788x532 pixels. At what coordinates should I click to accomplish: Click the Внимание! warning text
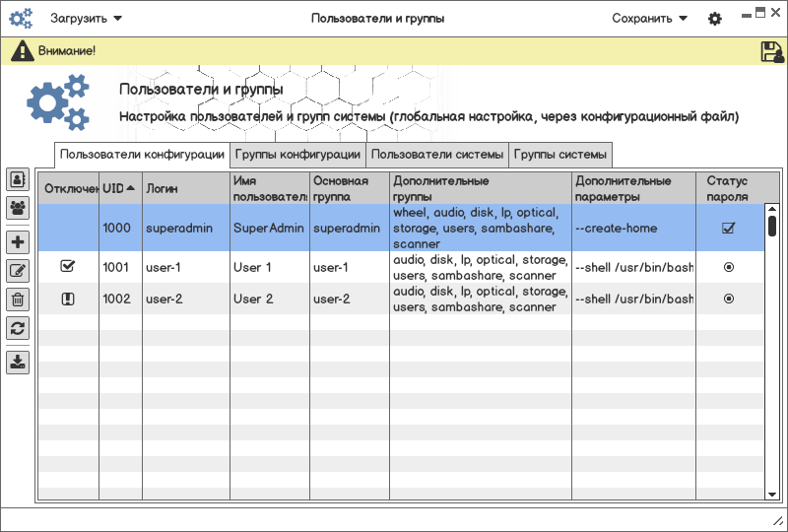[x=67, y=51]
